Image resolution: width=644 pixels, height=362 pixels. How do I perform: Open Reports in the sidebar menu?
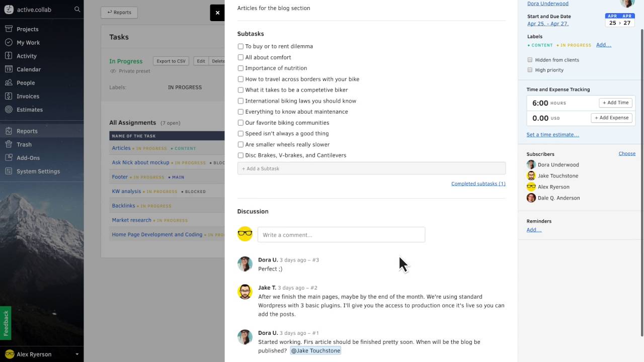point(27,131)
